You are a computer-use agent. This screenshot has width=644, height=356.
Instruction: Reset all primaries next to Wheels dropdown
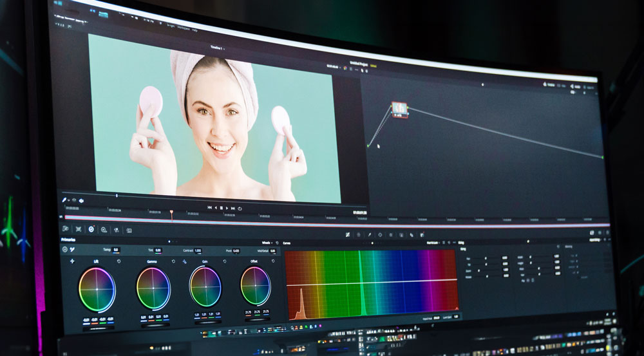pyautogui.click(x=277, y=243)
